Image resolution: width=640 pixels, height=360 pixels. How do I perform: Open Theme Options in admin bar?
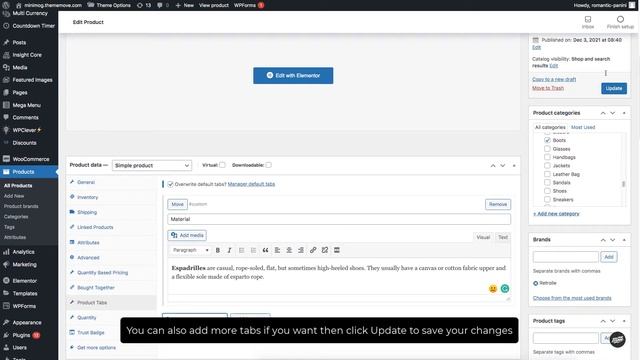(109, 5)
